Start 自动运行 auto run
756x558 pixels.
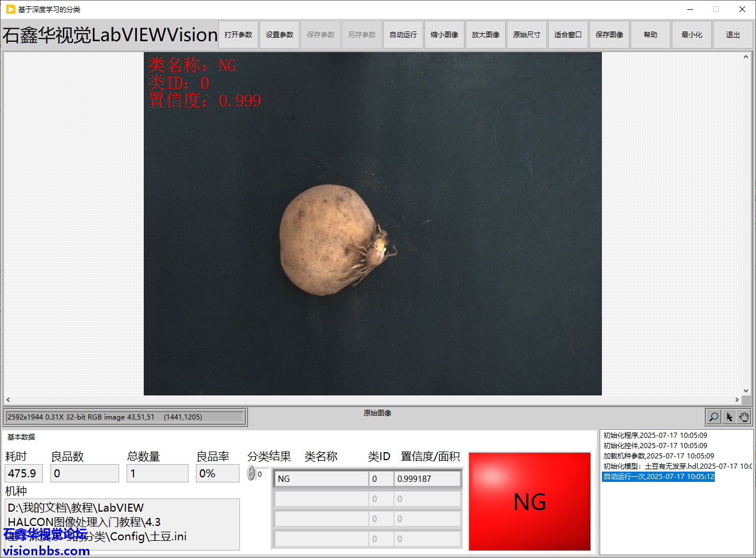[403, 35]
